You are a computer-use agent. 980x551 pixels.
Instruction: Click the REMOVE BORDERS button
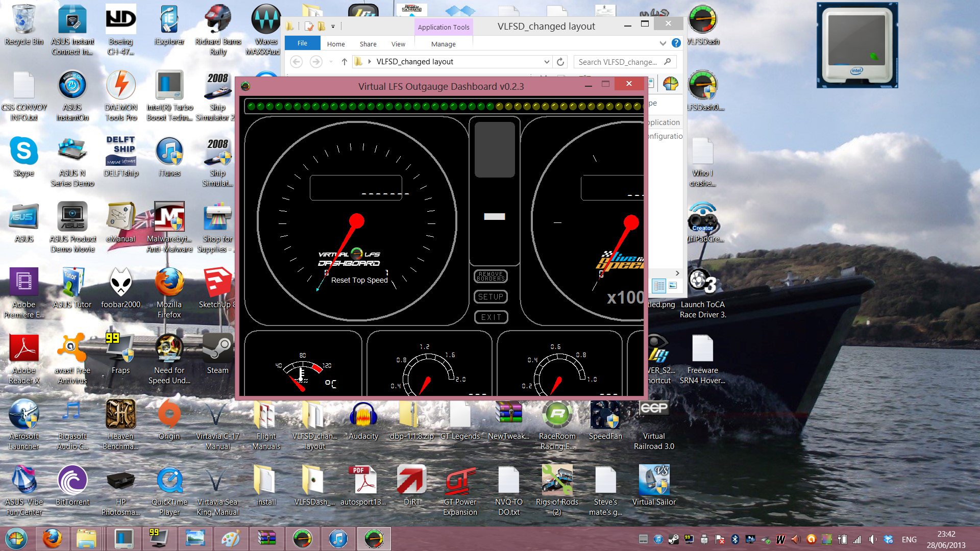[x=491, y=277]
